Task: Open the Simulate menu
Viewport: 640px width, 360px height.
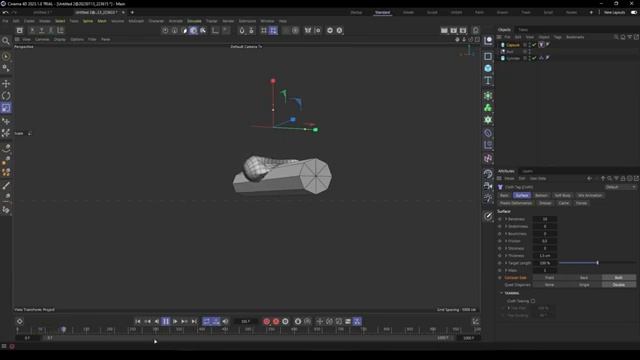Action: [194, 21]
